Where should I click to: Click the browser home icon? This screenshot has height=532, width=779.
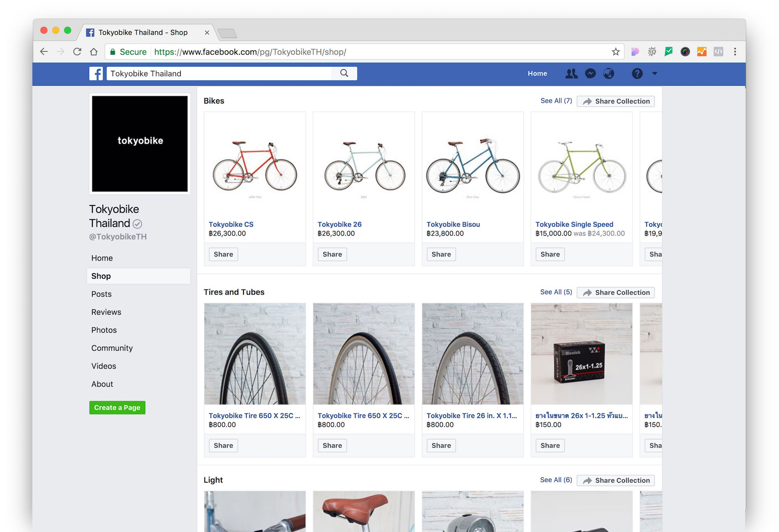click(x=93, y=52)
